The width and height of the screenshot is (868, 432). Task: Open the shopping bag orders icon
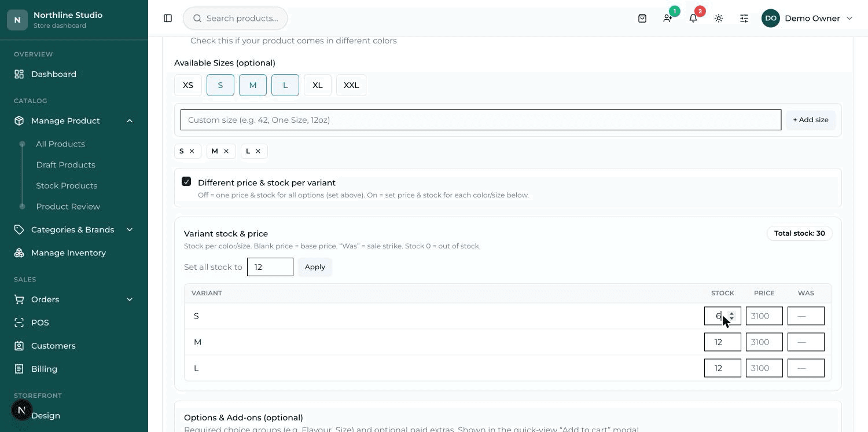coord(642,19)
